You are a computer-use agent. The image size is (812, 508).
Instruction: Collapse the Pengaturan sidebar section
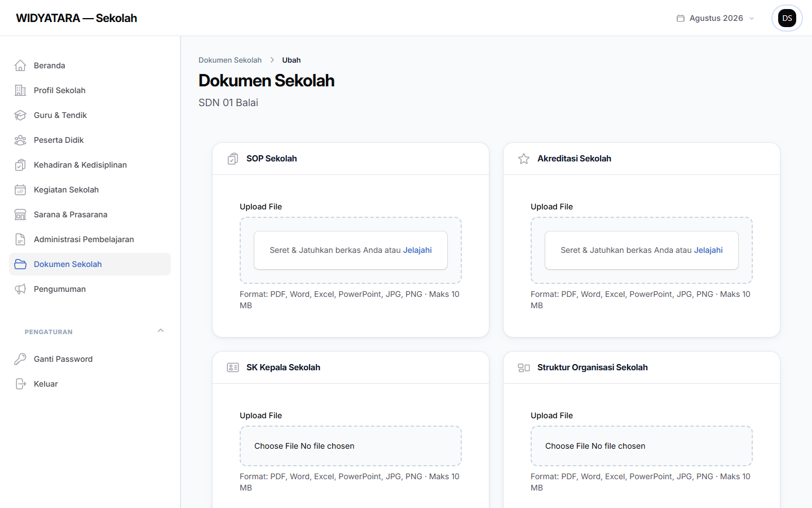161,331
